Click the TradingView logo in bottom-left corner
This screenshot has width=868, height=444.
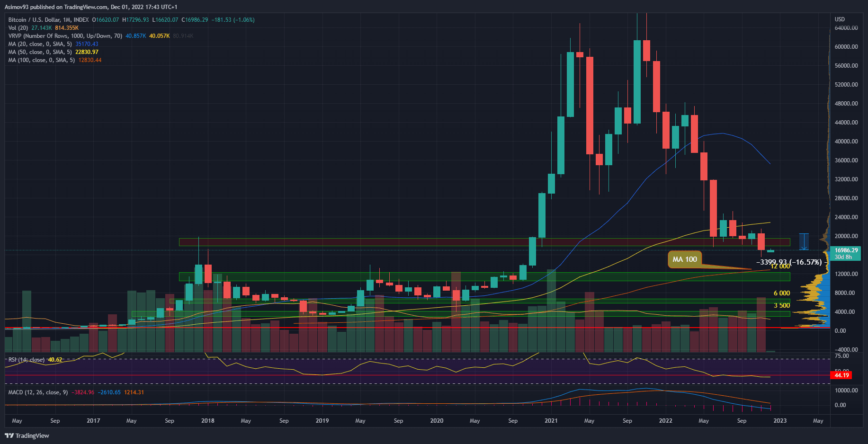[27, 435]
